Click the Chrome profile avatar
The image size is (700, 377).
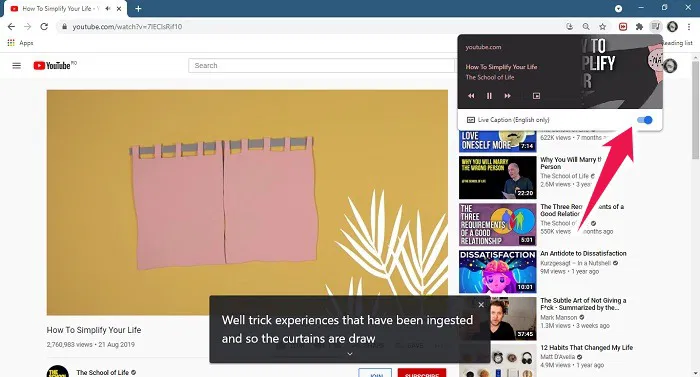coord(672,27)
